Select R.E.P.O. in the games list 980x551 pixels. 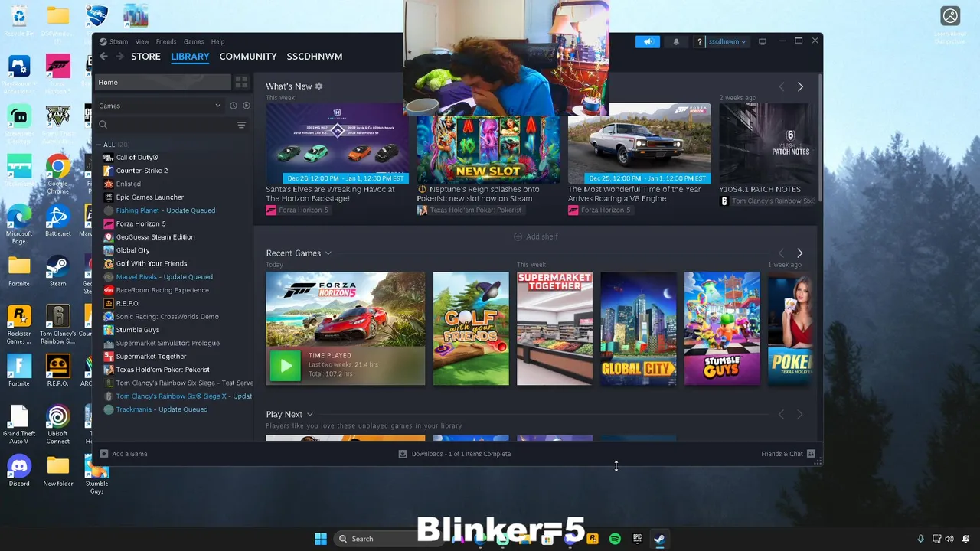pos(127,303)
